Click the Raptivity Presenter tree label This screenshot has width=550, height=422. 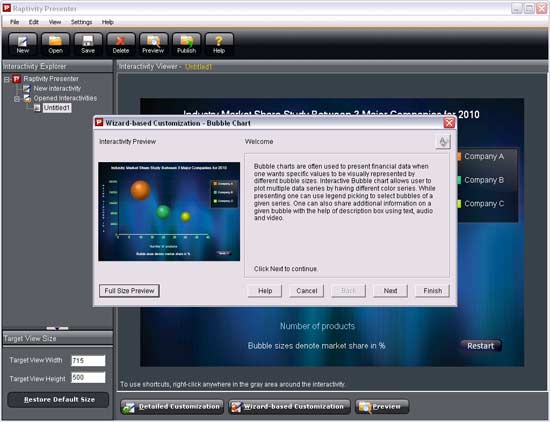coord(51,79)
